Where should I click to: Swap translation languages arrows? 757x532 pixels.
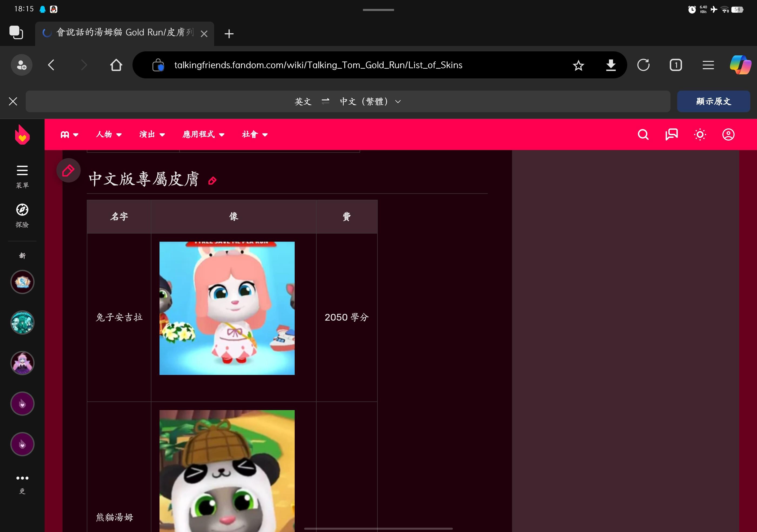(326, 101)
